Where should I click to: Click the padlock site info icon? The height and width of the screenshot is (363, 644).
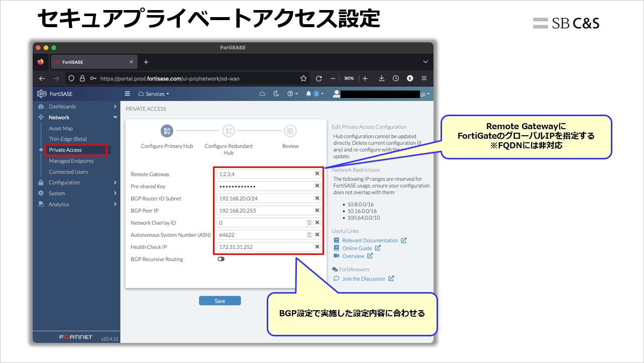coord(82,78)
